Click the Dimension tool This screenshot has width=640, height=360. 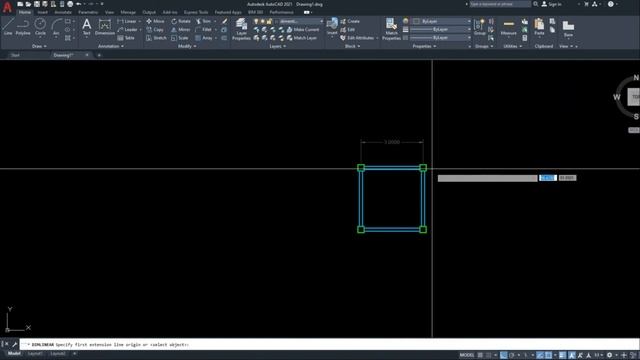click(104, 27)
